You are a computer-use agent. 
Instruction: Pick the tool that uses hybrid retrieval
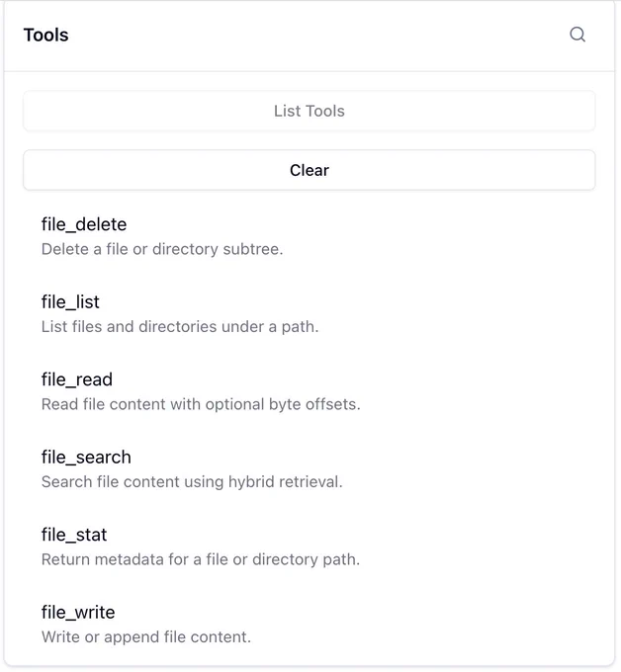pos(310,468)
